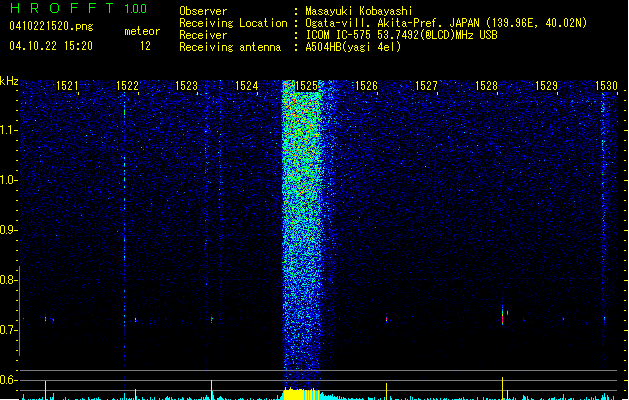Click the 1522 time axis label

click(x=127, y=86)
